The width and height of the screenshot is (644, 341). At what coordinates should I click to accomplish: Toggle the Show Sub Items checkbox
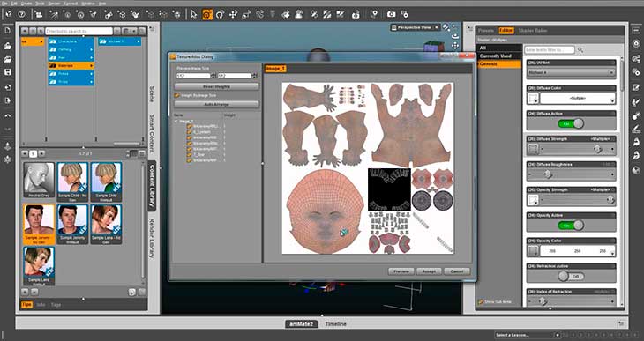tap(481, 302)
